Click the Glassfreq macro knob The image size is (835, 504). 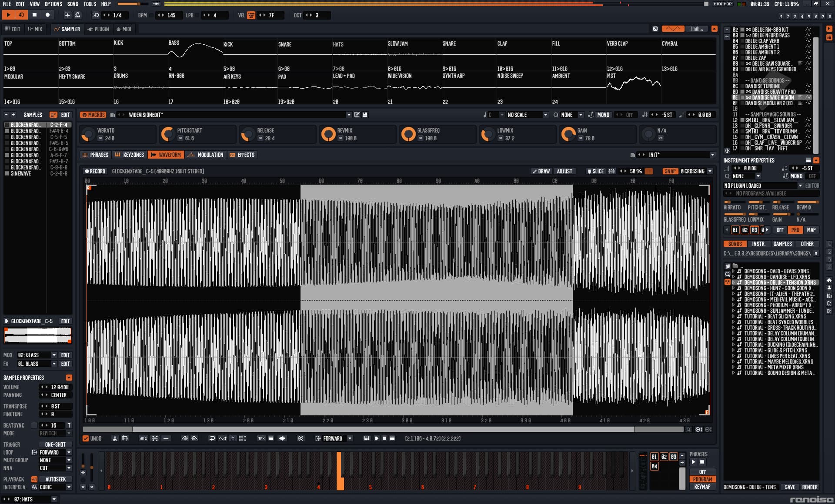point(408,134)
